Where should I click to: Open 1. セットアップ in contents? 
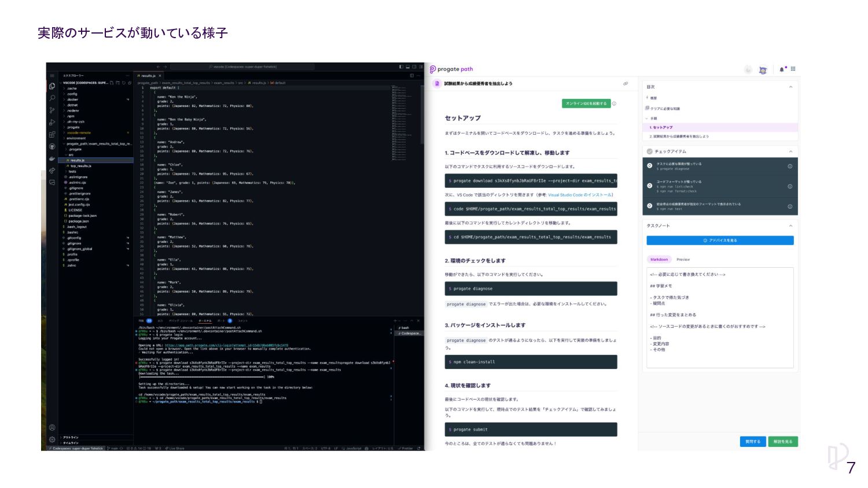pos(720,128)
